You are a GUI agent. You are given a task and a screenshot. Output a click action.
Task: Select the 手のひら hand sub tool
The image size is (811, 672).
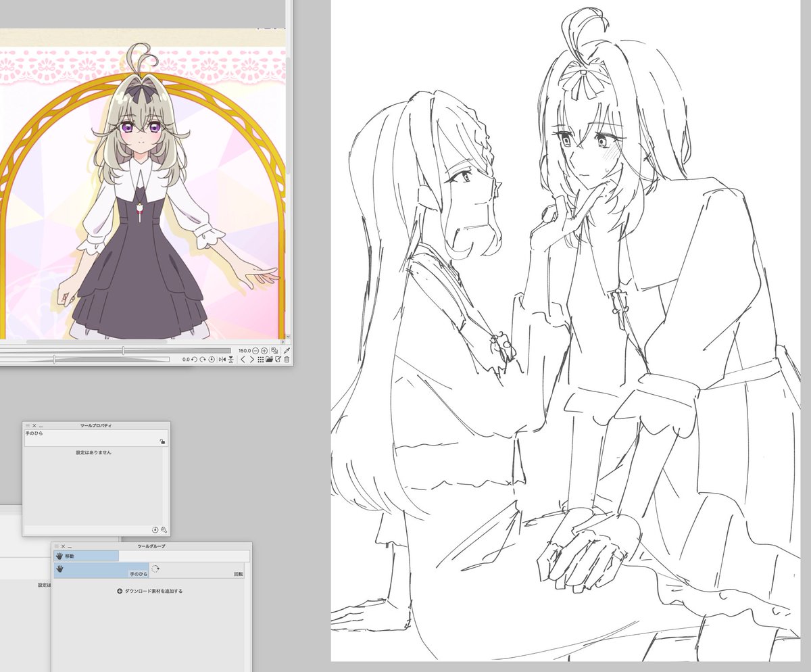pos(101,570)
